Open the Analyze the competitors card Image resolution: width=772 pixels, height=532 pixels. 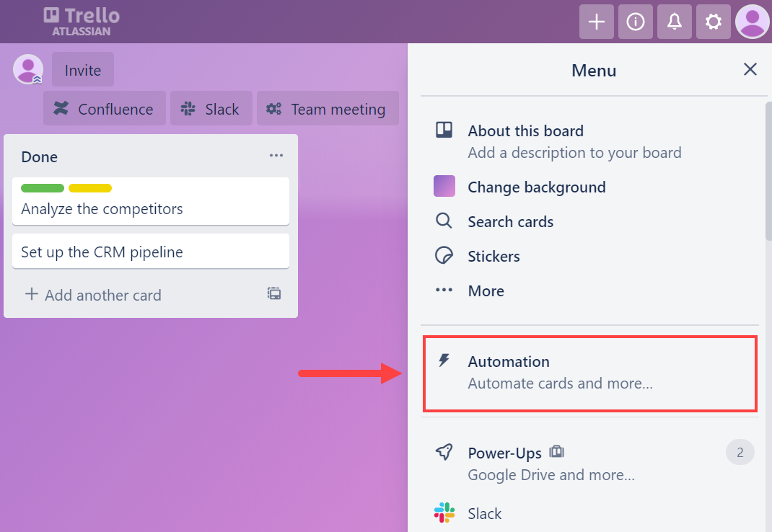pyautogui.click(x=151, y=201)
